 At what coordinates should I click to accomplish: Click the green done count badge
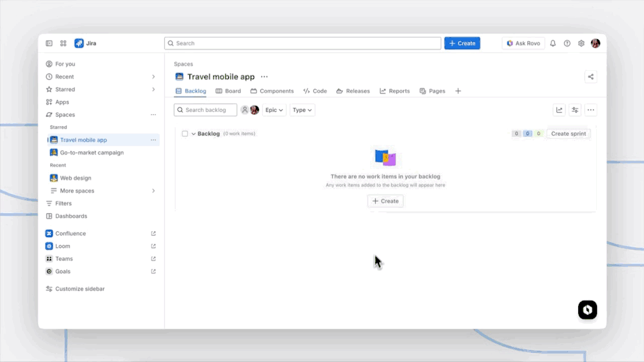point(538,134)
